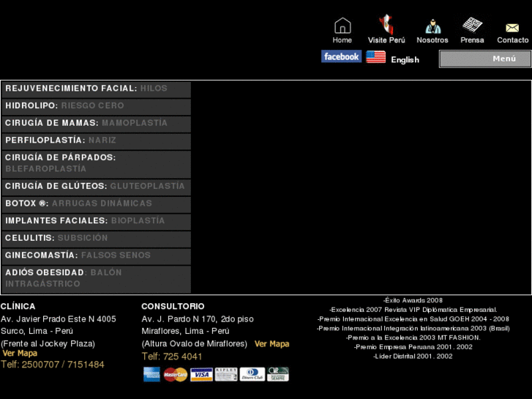
Task: Click Premio Internacional Excelencia en Salud line
Action: point(413,319)
